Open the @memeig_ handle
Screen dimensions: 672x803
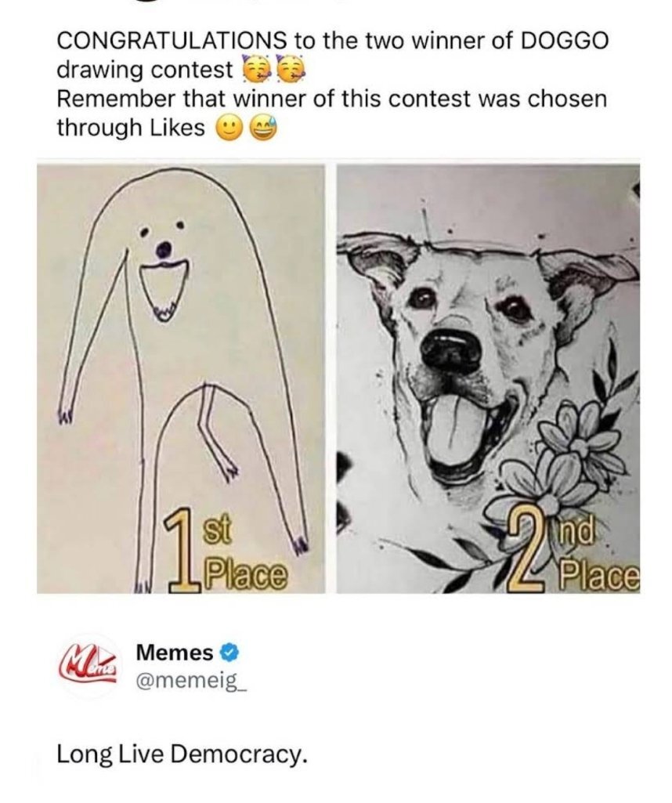[x=191, y=682]
